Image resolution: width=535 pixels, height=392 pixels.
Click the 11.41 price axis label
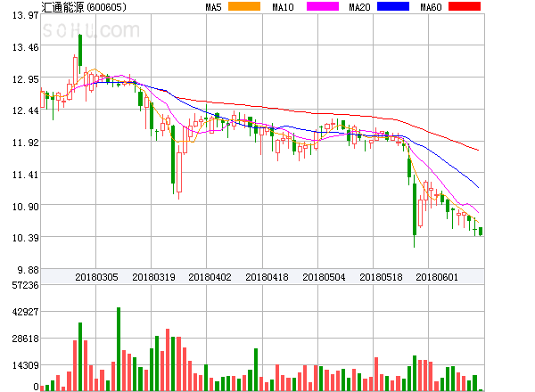(x=26, y=175)
